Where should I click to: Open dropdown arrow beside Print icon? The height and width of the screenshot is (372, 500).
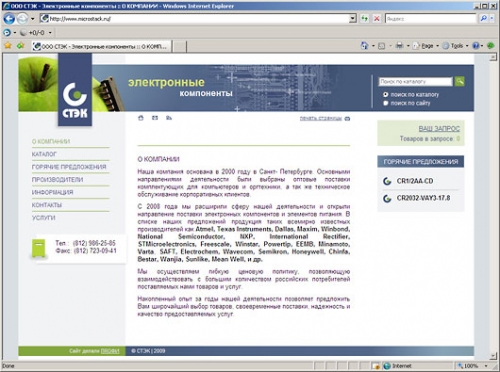(408, 46)
